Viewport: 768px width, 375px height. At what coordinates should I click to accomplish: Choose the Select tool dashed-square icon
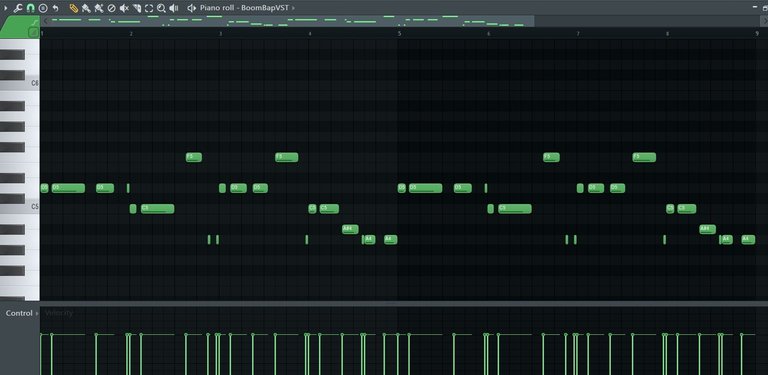(149, 8)
